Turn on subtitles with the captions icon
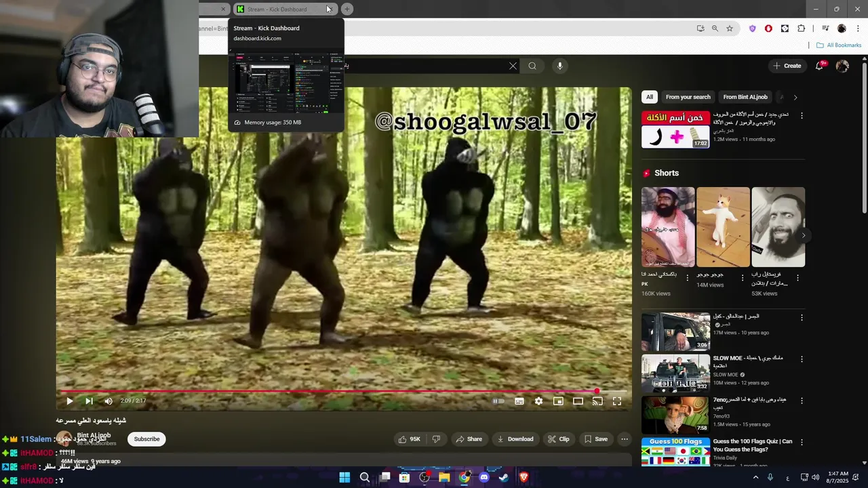 point(519,401)
